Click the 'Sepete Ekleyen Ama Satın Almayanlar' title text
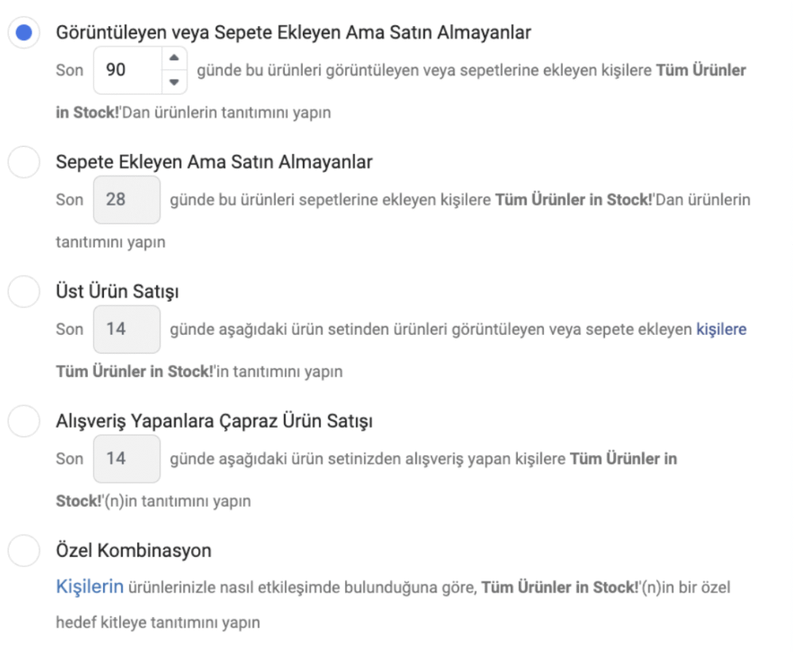The width and height of the screenshot is (812, 652). [x=214, y=162]
